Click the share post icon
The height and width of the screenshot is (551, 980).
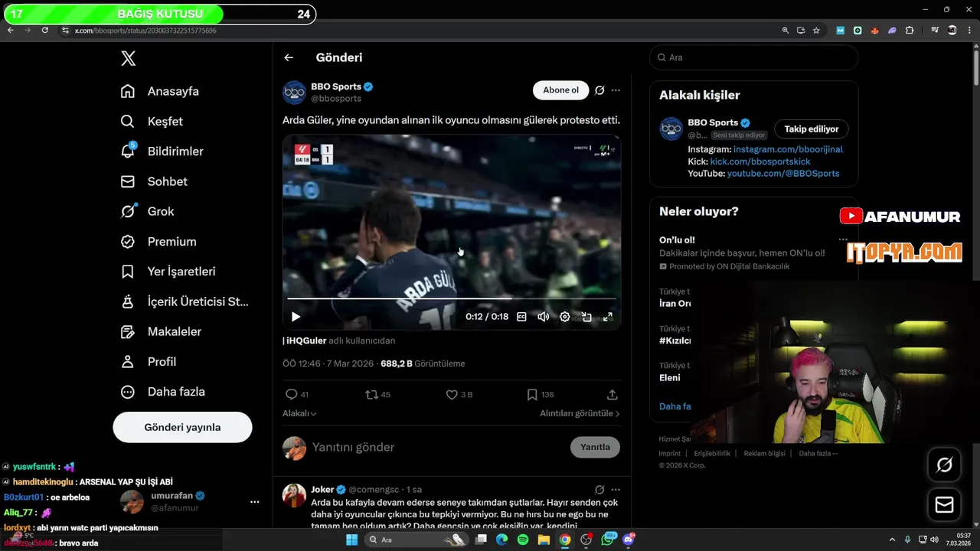tap(612, 395)
